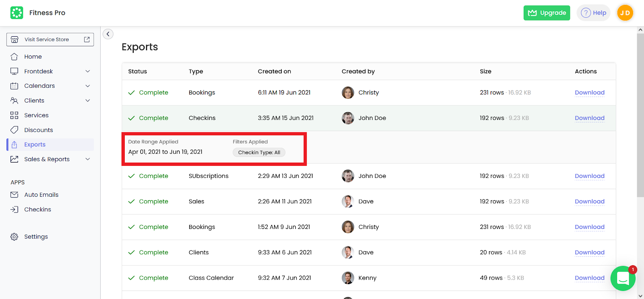Click Kenny's avatar in Class Calendar row
The width and height of the screenshot is (644, 299).
[348, 278]
